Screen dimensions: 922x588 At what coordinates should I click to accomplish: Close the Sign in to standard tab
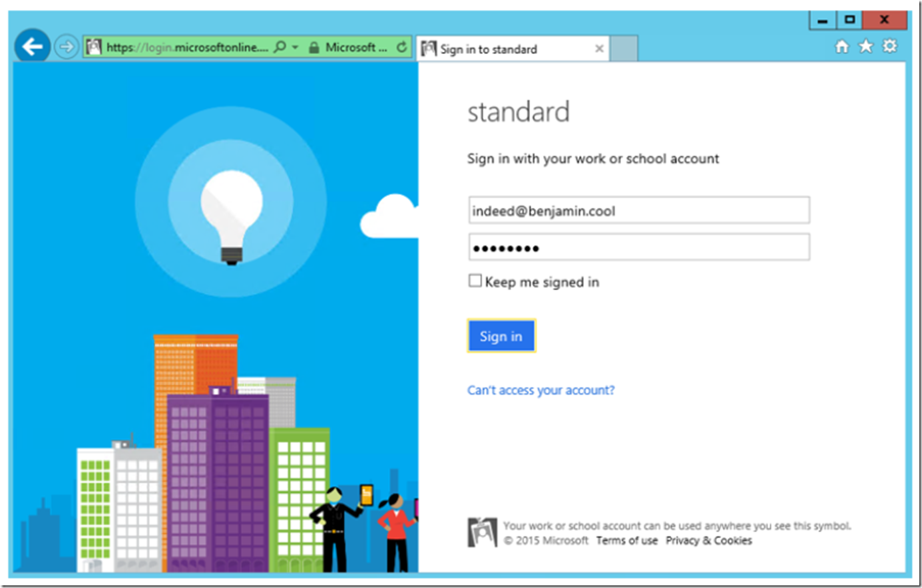pyautogui.click(x=599, y=49)
